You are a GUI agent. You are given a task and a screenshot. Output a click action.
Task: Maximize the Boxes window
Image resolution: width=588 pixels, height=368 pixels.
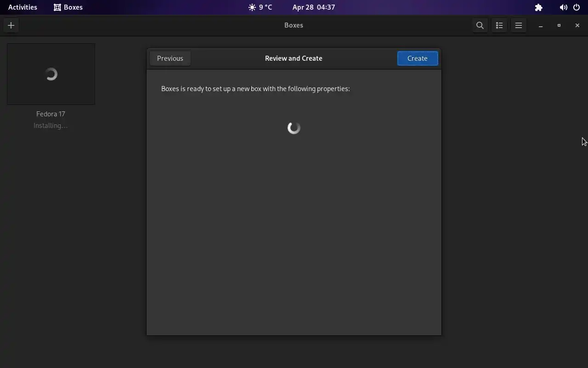click(559, 25)
